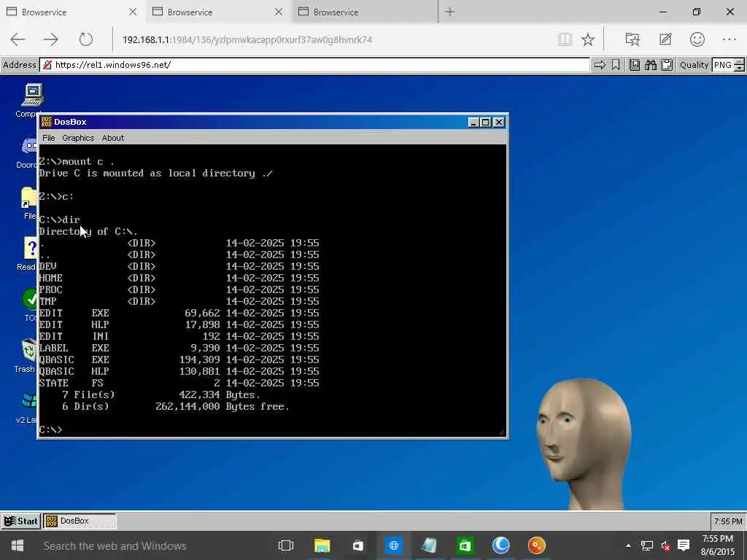Click the Edge feedback smiley icon
This screenshot has height=560, width=747.
coord(697,39)
